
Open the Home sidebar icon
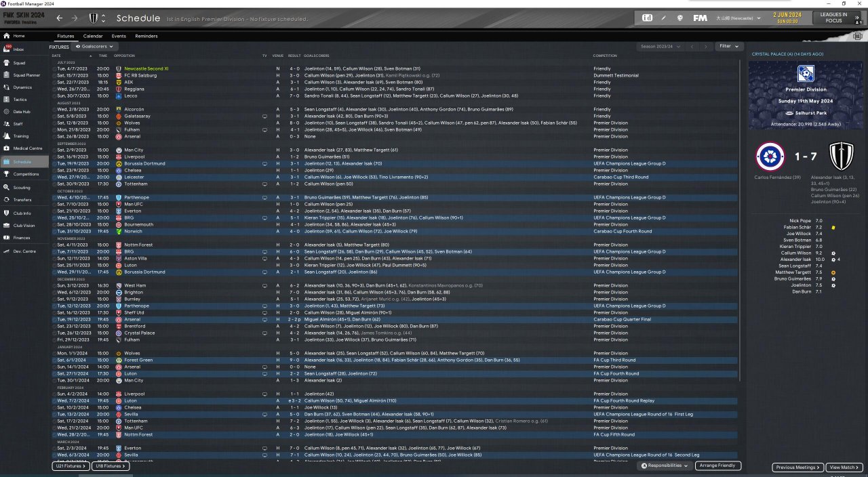coord(7,36)
